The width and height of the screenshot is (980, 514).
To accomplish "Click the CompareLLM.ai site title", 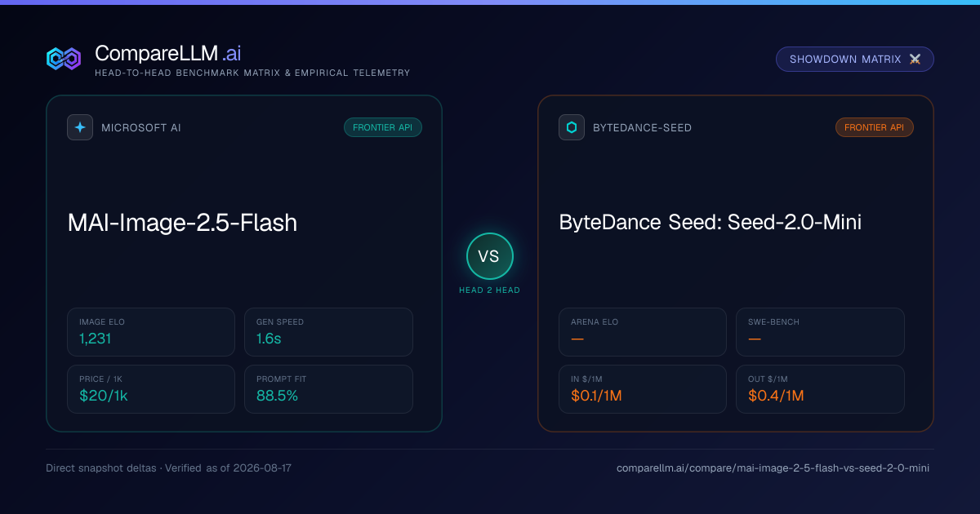I will click(167, 54).
